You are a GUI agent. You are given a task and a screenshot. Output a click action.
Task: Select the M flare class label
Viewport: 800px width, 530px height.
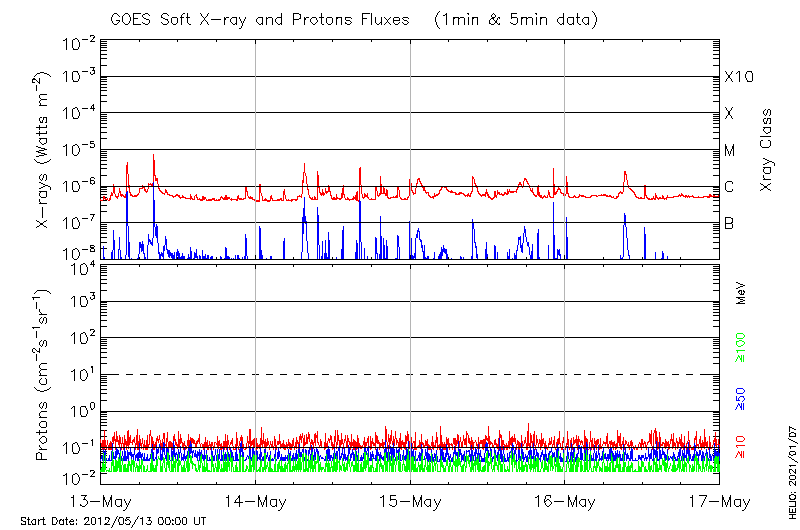[x=730, y=150]
